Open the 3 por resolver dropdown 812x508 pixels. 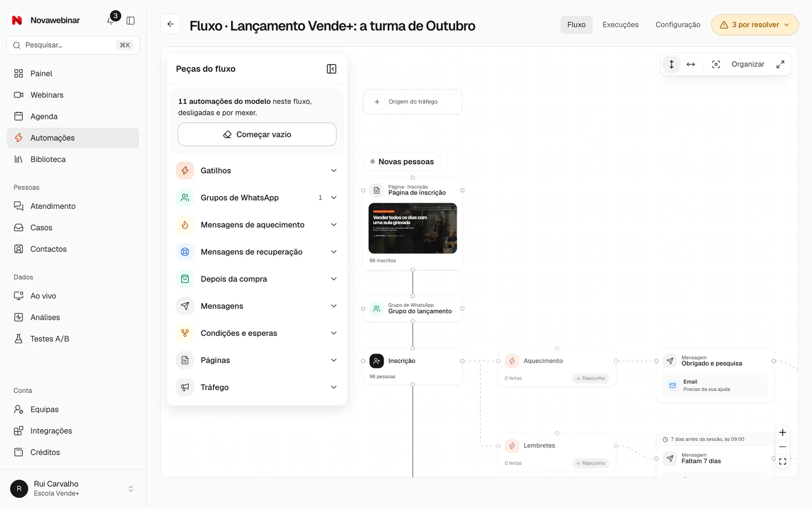755,25
